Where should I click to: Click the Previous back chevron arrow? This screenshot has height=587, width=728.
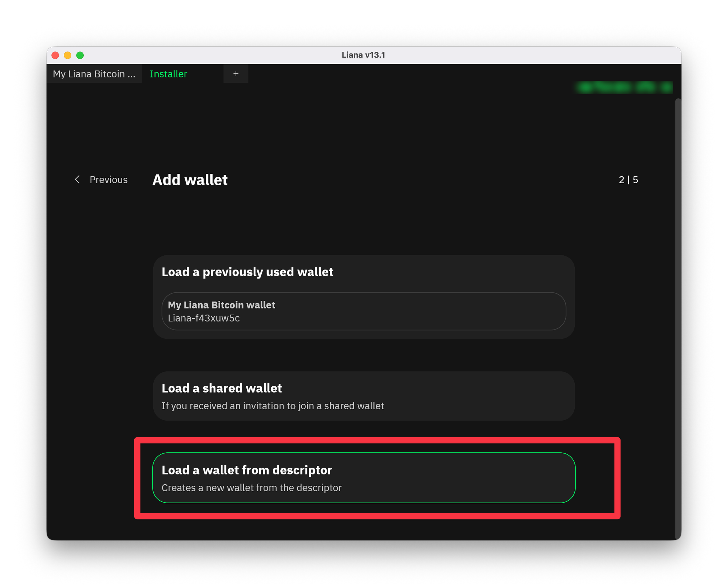coord(77,180)
